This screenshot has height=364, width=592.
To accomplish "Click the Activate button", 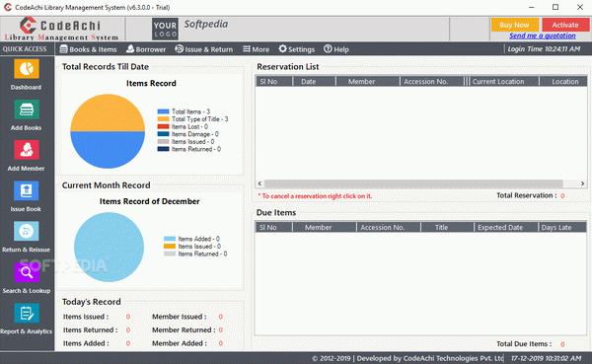I will coord(565,25).
